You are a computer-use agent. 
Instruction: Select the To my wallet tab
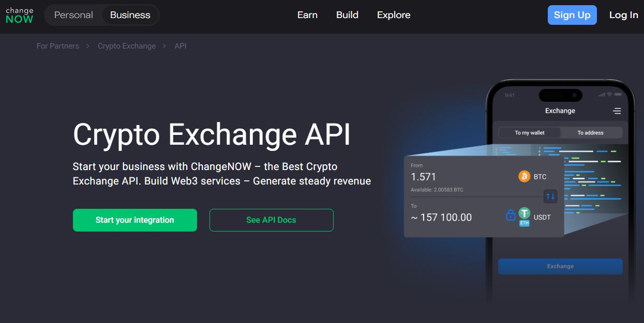(530, 133)
